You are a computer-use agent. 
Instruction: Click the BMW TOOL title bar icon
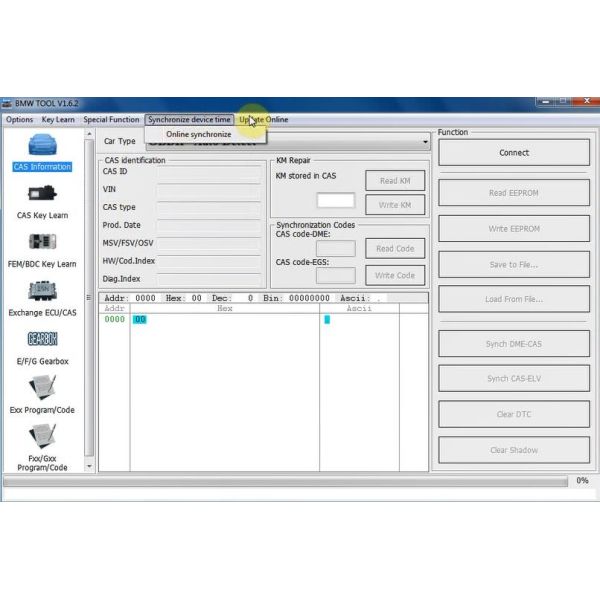coord(7,103)
